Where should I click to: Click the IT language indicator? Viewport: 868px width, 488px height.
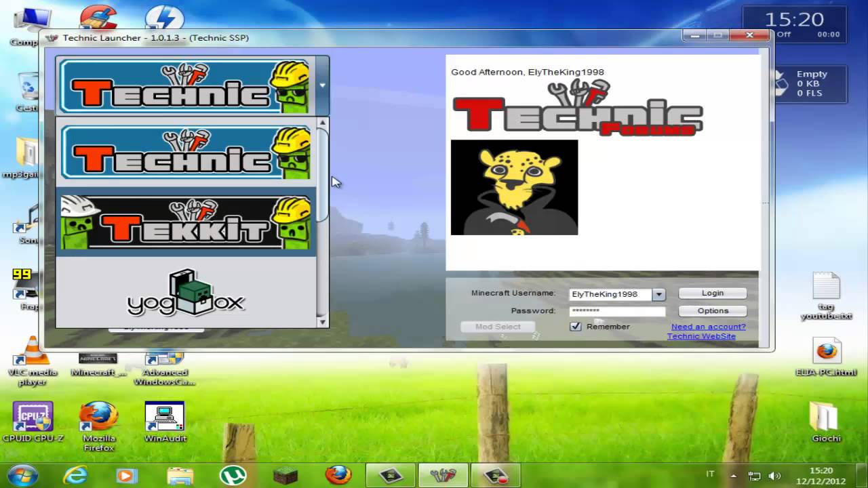[x=710, y=474]
